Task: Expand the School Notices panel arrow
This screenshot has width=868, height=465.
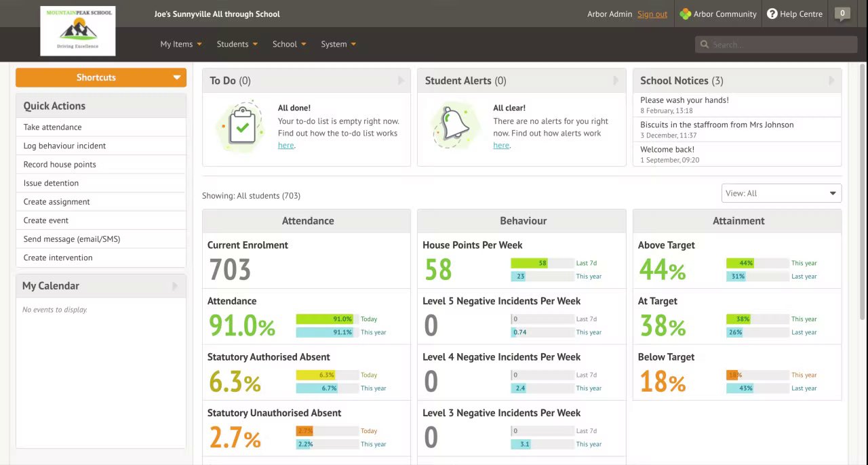Action: [x=831, y=81]
